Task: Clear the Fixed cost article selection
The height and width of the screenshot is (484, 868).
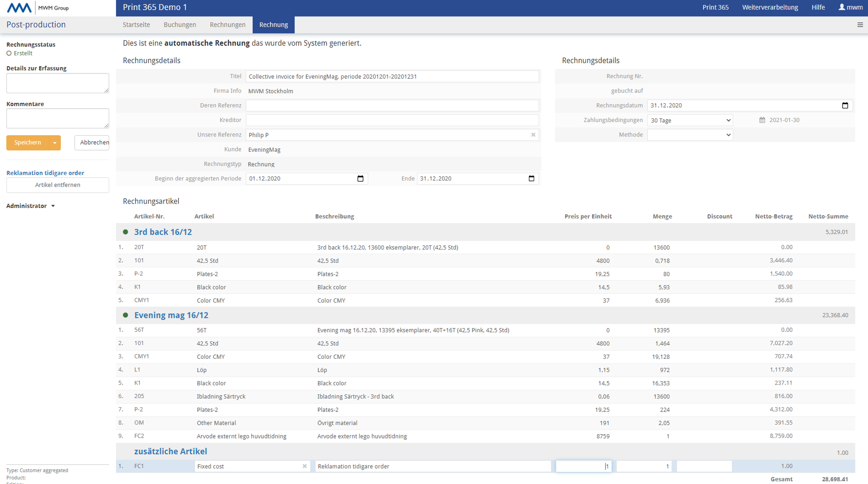Action: coord(305,466)
